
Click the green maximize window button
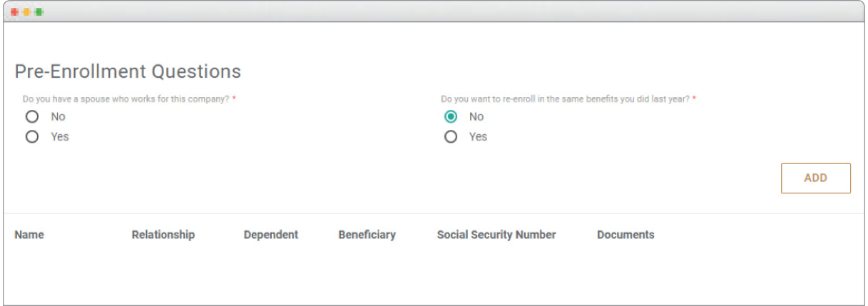(x=38, y=12)
